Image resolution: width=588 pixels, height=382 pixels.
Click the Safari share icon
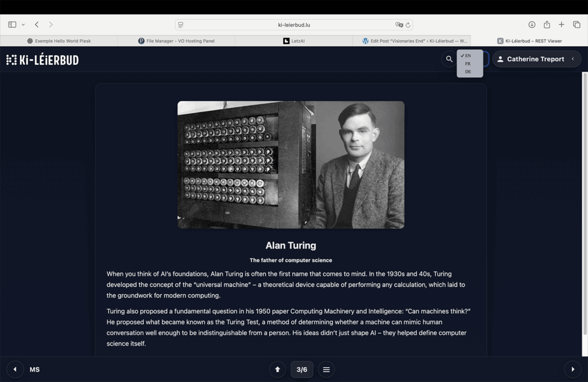coord(547,25)
